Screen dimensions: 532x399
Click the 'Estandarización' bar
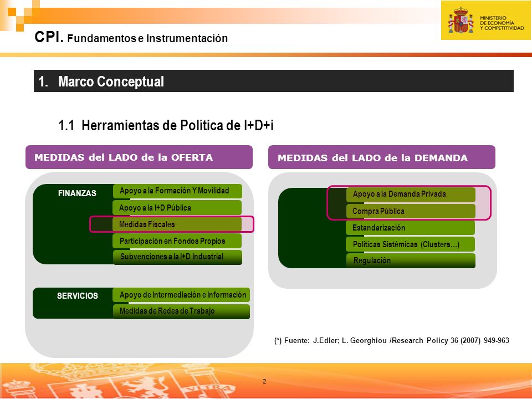tap(410, 228)
